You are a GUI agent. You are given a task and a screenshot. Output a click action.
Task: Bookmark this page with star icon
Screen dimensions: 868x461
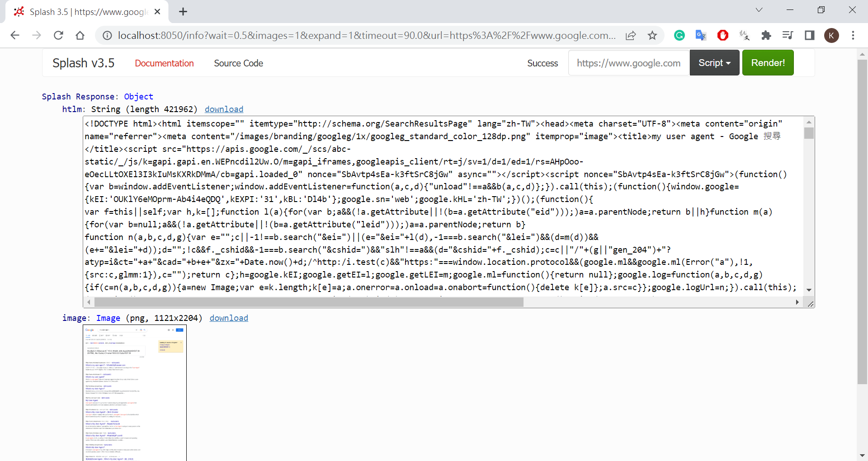point(652,35)
